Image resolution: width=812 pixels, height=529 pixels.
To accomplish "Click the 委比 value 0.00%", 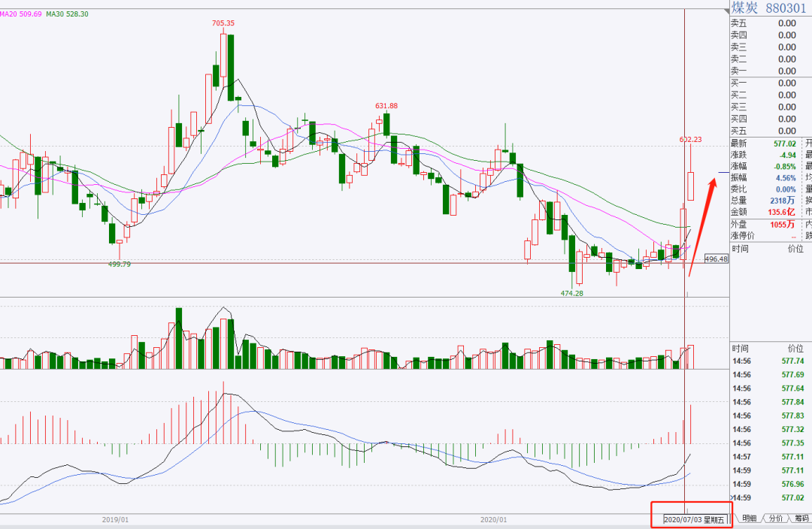I will coord(786,189).
